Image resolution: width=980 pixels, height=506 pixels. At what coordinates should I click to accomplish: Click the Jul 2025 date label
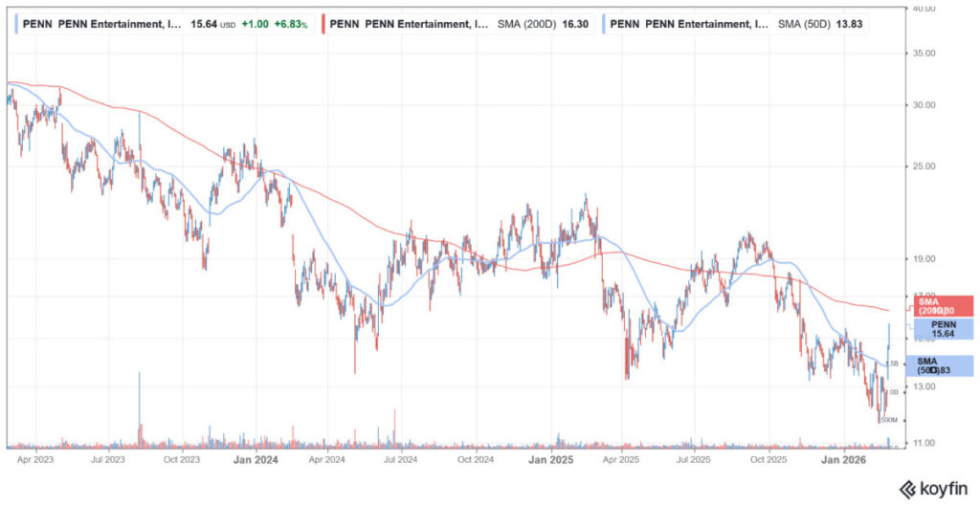click(x=696, y=460)
